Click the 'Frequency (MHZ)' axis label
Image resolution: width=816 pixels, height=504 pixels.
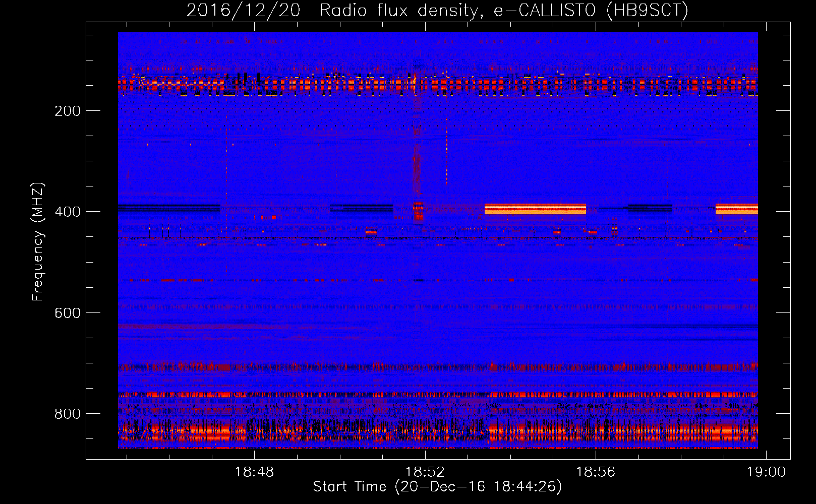pos(38,242)
